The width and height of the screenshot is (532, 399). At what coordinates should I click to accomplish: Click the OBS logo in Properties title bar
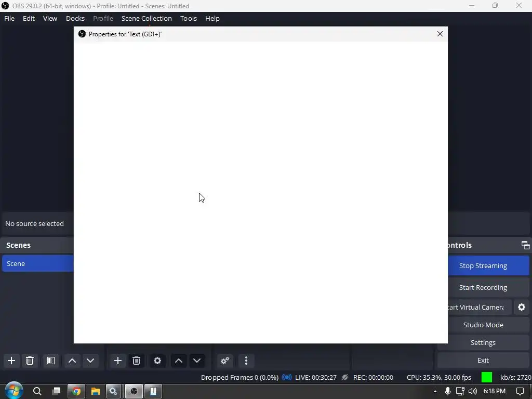click(x=82, y=34)
